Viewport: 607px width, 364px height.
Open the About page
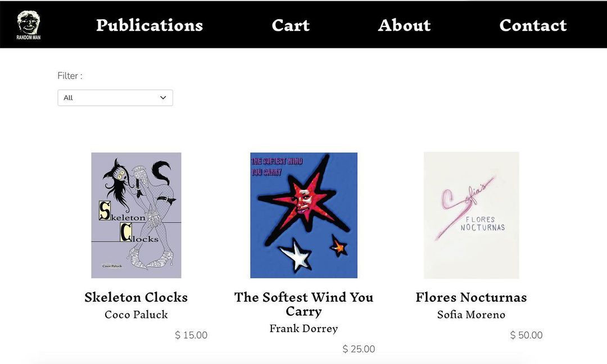coord(404,25)
